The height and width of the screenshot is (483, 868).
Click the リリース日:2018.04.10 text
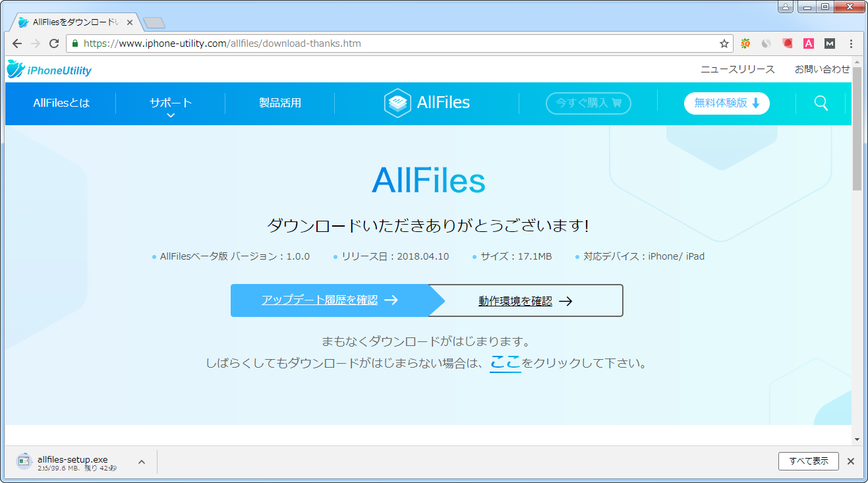395,256
